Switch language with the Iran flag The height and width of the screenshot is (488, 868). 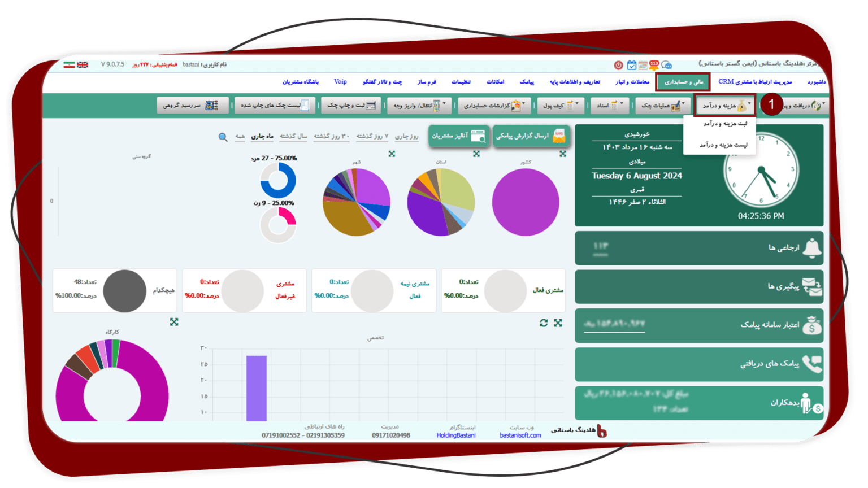tap(69, 65)
